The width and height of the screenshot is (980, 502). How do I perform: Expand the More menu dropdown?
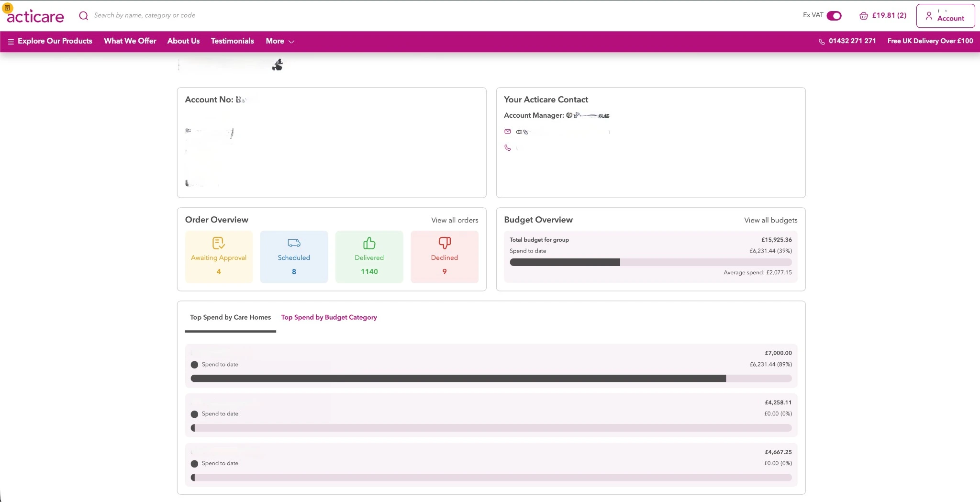pos(280,41)
